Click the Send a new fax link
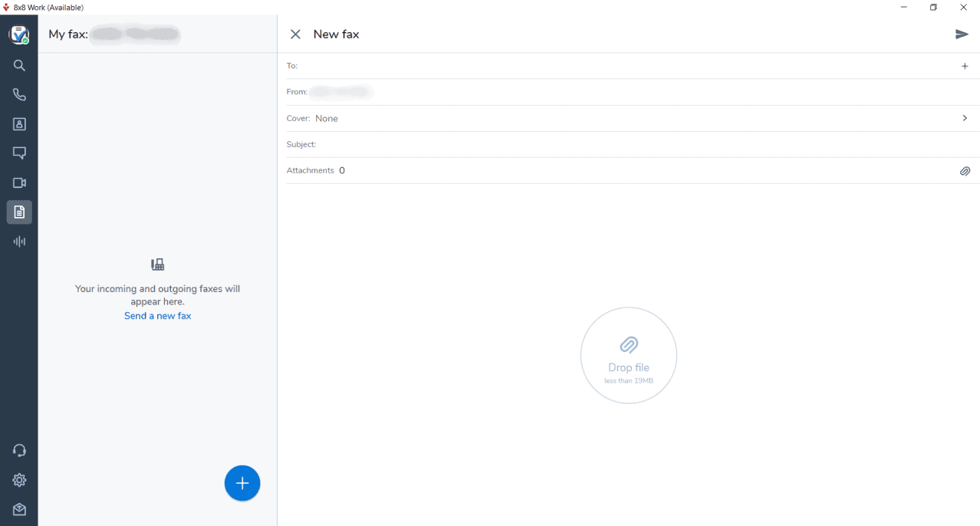The width and height of the screenshot is (980, 526). (157, 316)
